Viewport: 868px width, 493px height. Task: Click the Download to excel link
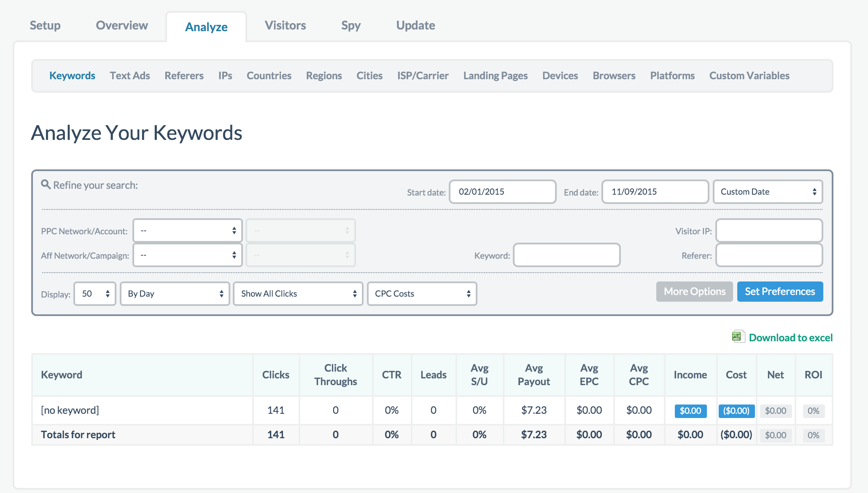tap(790, 338)
